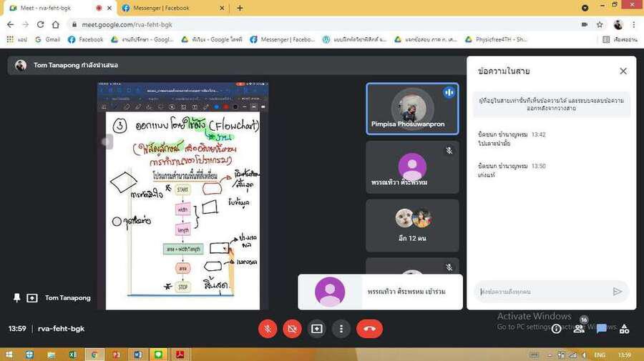This screenshot has width=644, height=361.
Task: Open Excel from the Windows taskbar
Action: (x=72, y=354)
